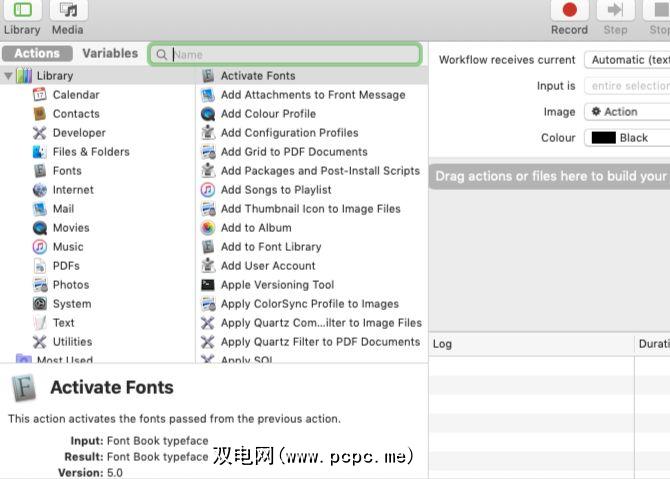
Task: Click the Add to Album Photos icon
Action: point(208,228)
